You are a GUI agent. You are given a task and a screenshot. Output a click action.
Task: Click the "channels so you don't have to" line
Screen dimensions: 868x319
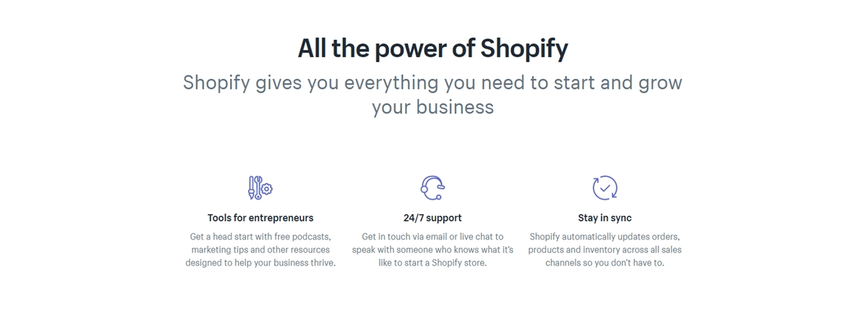(605, 263)
